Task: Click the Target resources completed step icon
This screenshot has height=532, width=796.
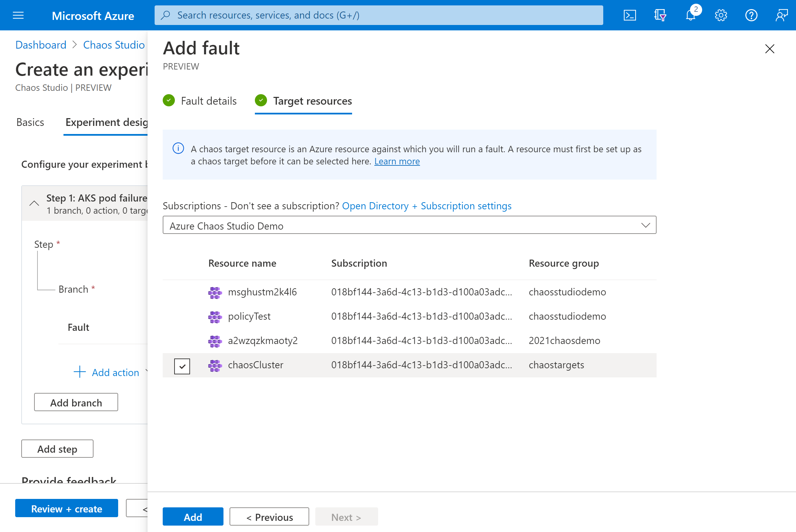Action: point(261,101)
